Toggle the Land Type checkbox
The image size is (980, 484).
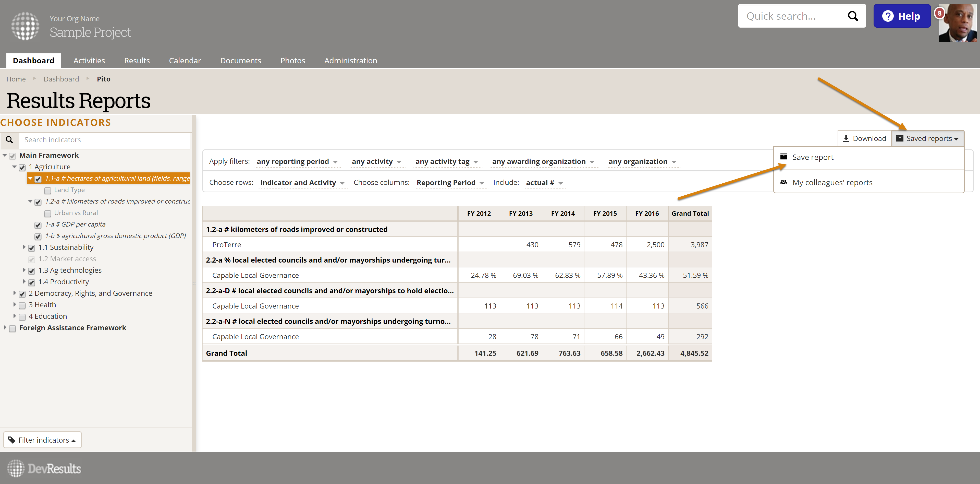(x=47, y=190)
